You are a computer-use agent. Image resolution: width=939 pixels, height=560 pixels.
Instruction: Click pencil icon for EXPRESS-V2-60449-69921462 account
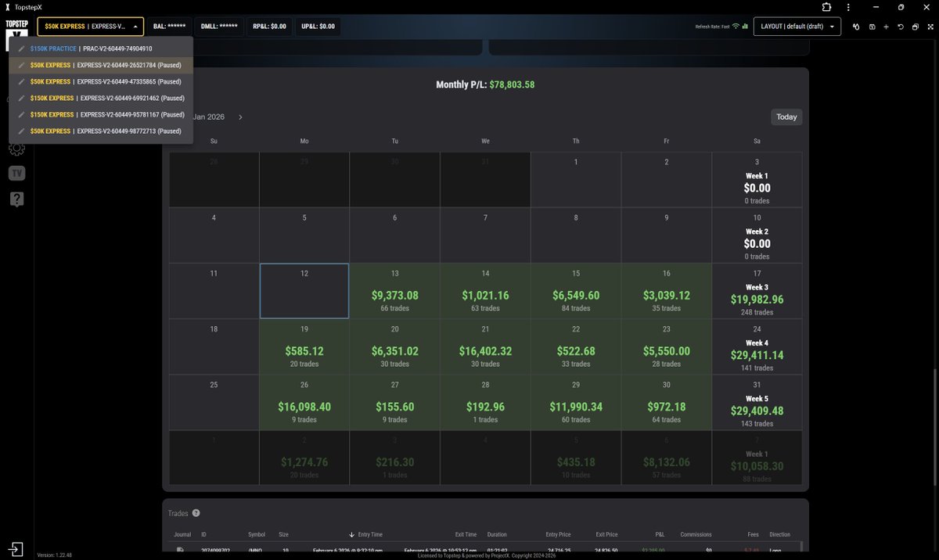click(x=21, y=98)
